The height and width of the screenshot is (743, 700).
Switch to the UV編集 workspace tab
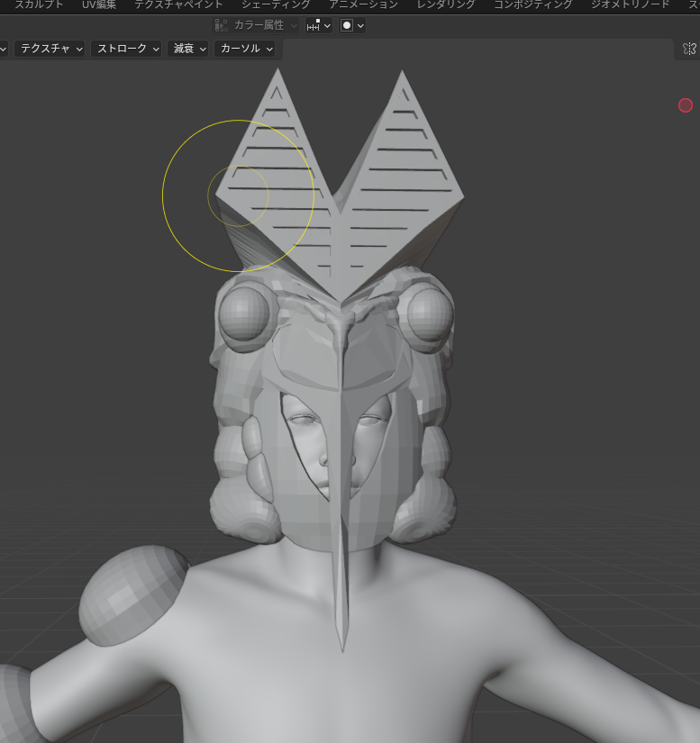(99, 5)
